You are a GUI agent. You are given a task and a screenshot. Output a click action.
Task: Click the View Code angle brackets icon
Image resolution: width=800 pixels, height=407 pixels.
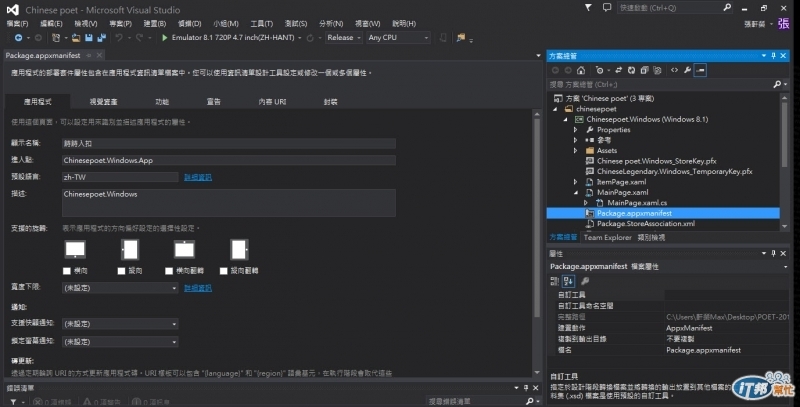pyautogui.click(x=674, y=70)
